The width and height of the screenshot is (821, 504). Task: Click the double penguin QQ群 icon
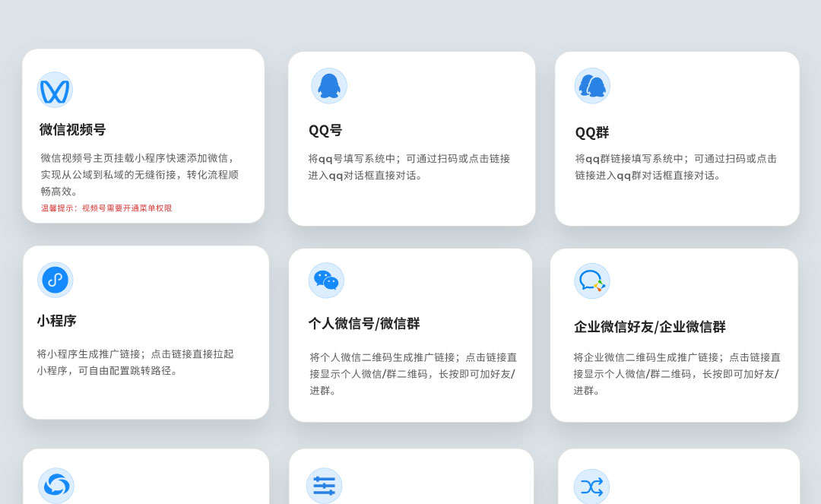pos(592,86)
